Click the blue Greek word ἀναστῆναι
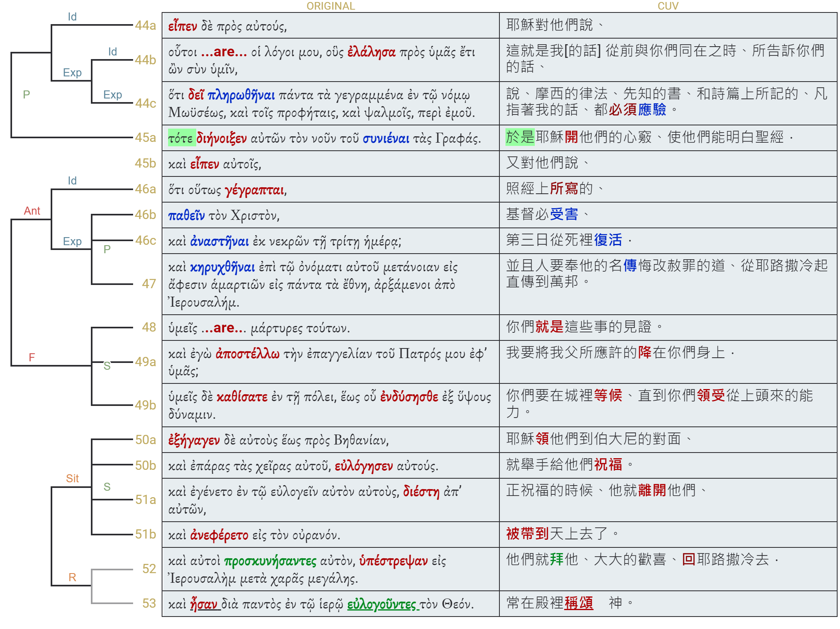This screenshot has width=840, height=629. click(220, 241)
